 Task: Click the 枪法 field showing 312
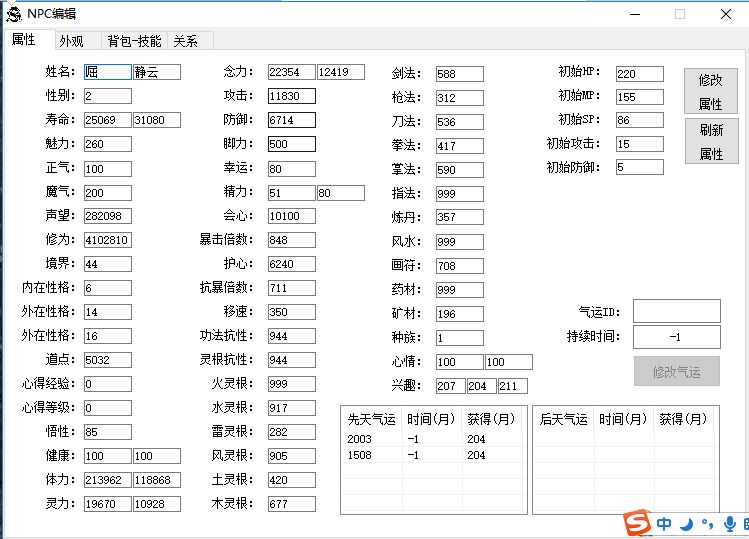click(460, 98)
